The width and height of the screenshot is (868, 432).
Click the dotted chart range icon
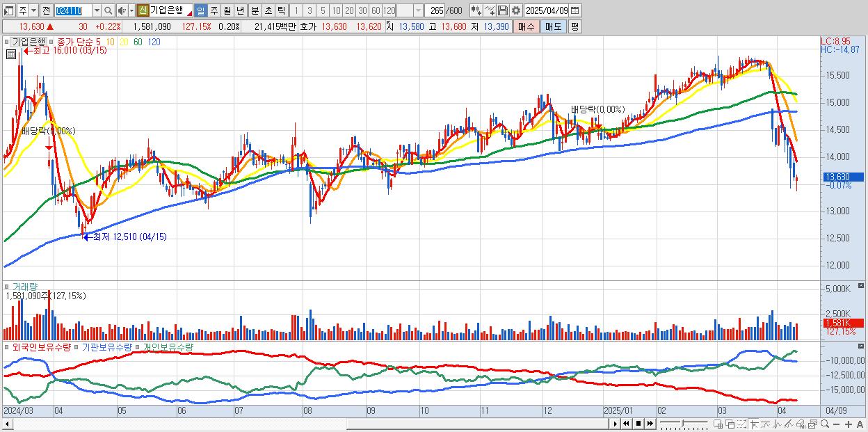tap(741, 424)
